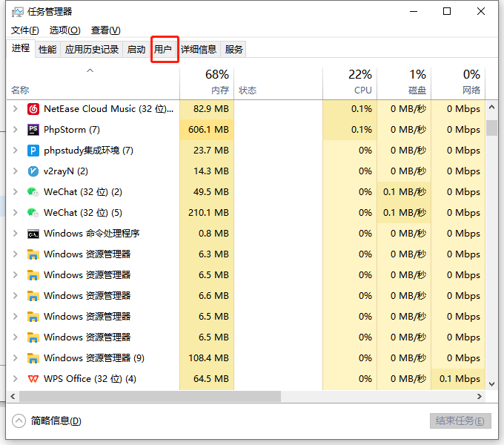504x445 pixels.
Task: Click the 结束任务 button
Action: (x=460, y=421)
